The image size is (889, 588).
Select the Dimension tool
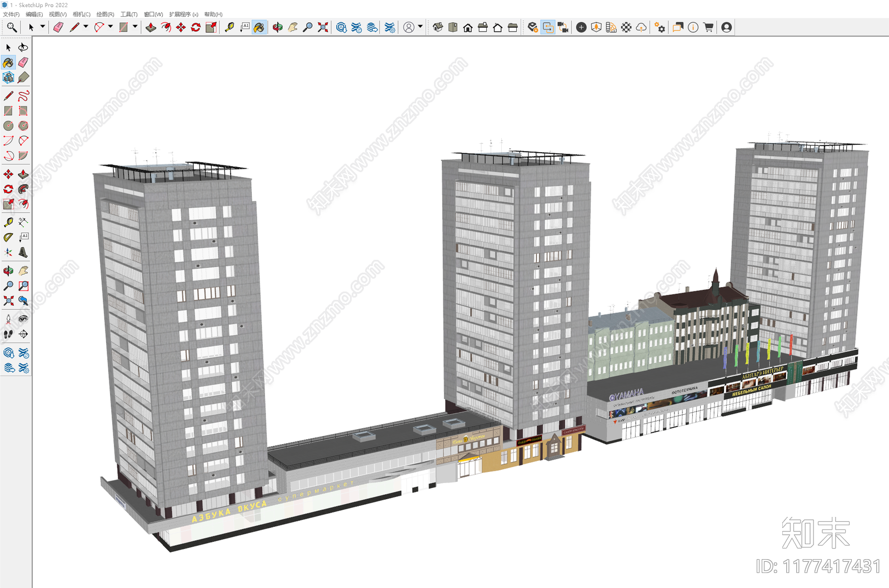pyautogui.click(x=23, y=223)
